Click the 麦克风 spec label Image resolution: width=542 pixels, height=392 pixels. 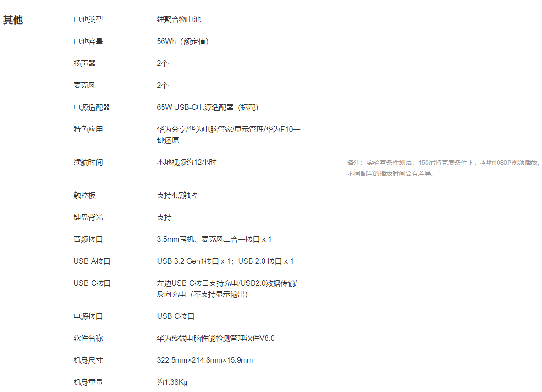coord(84,86)
